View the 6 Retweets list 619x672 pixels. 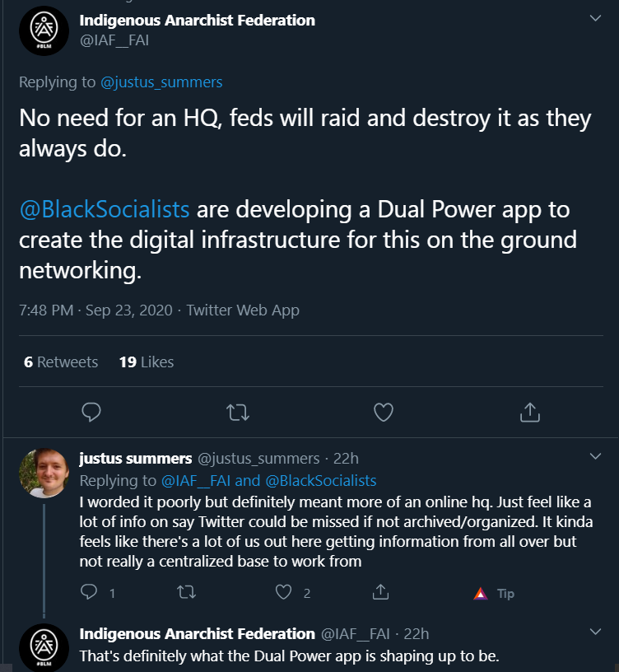61,362
